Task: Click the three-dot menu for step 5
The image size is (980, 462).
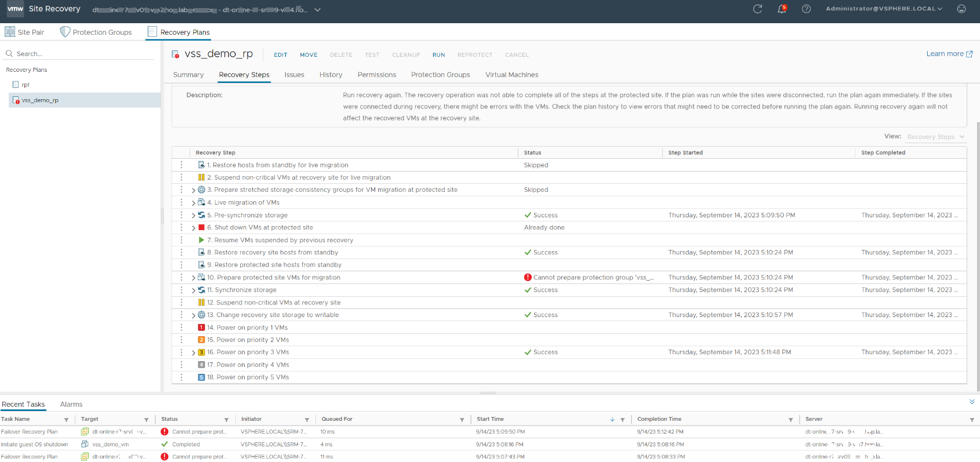Action: [182, 215]
